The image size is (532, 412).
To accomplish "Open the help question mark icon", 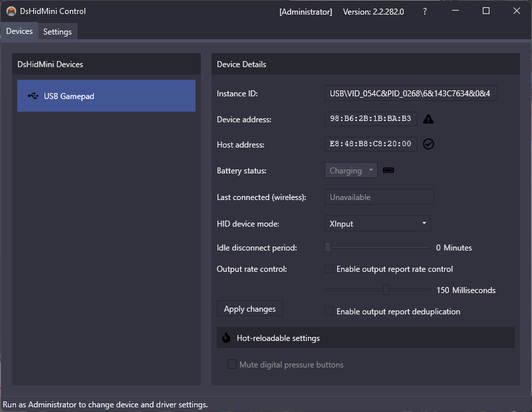I will (x=424, y=11).
